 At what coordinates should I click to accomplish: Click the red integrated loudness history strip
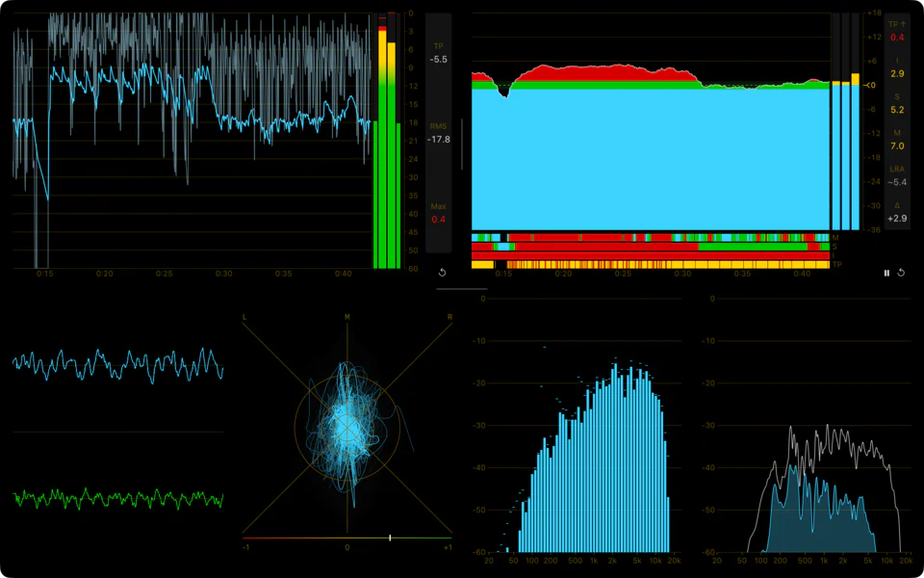(651, 256)
